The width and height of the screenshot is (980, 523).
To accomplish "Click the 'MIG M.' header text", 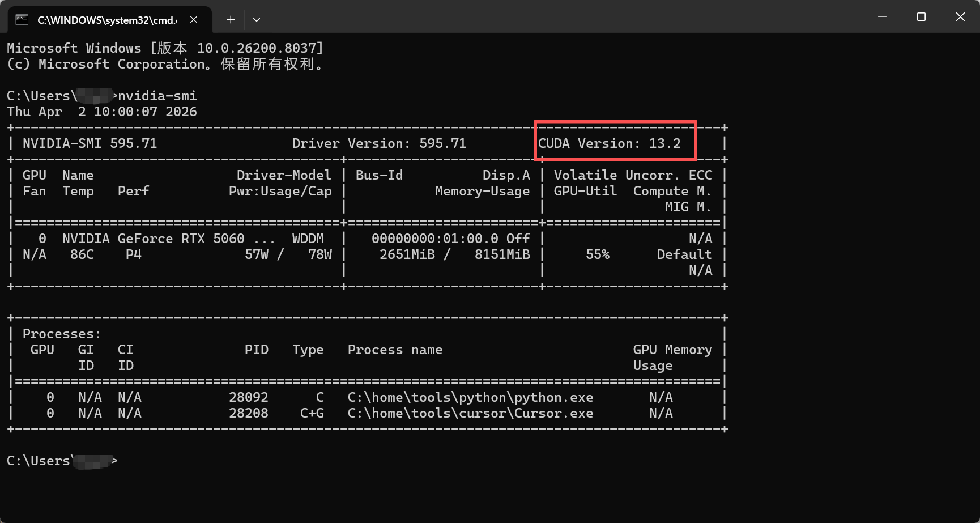I will (x=688, y=207).
